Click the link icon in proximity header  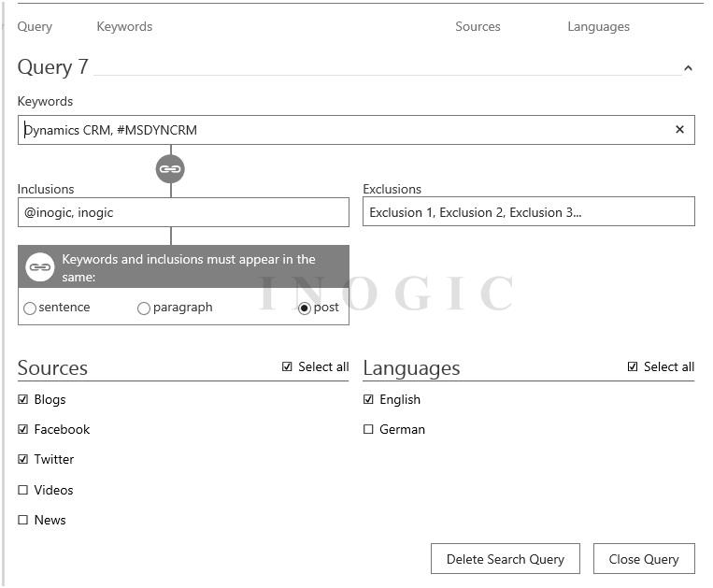(x=40, y=267)
